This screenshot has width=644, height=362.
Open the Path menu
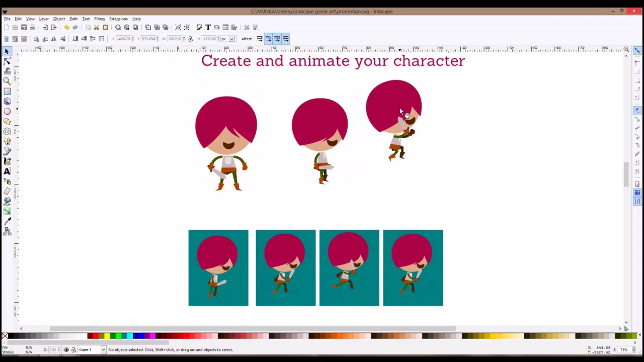tap(73, 19)
